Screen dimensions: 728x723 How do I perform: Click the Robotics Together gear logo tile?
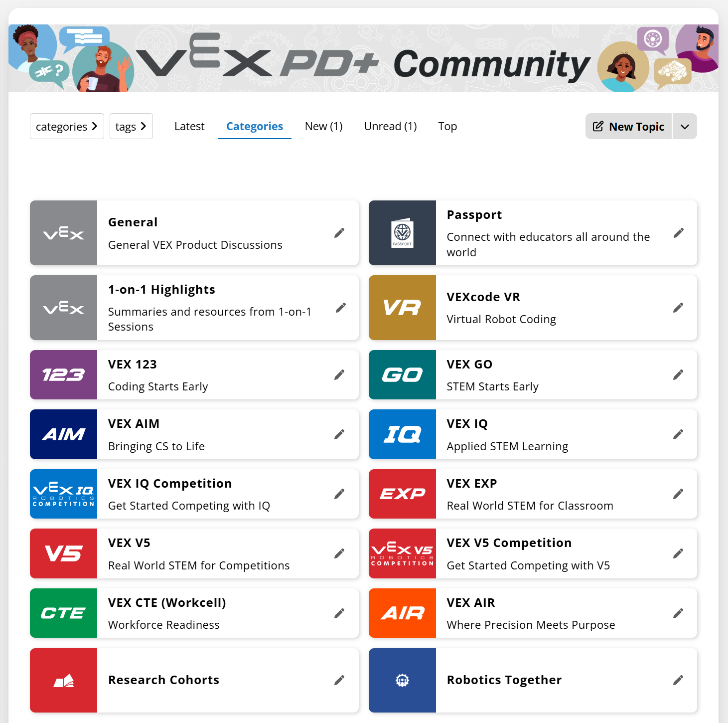pyautogui.click(x=402, y=680)
